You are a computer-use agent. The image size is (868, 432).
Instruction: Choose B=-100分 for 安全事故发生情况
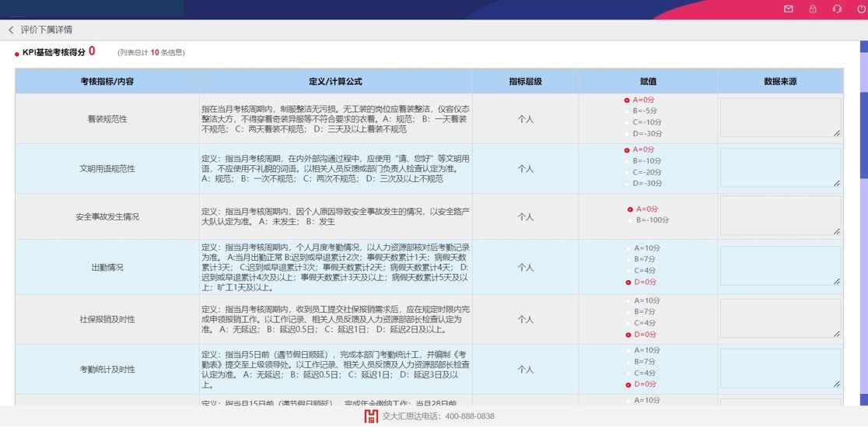point(630,221)
